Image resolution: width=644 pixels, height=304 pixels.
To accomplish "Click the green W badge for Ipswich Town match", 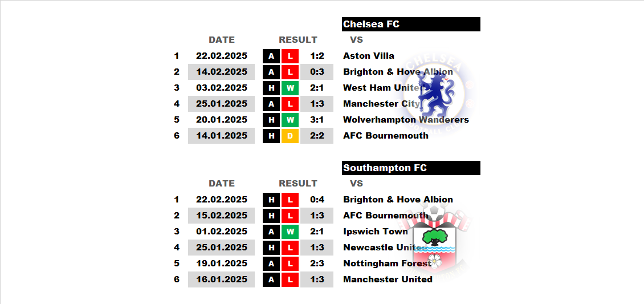I will 290,232.
